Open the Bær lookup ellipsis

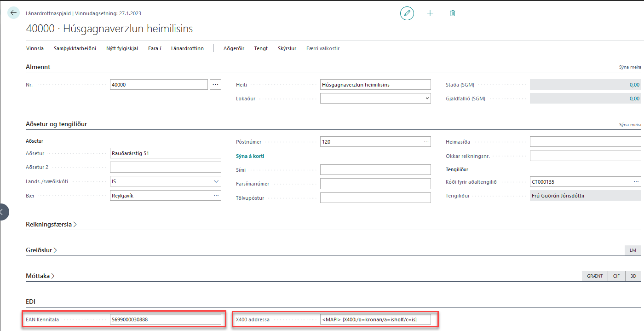tap(216, 196)
